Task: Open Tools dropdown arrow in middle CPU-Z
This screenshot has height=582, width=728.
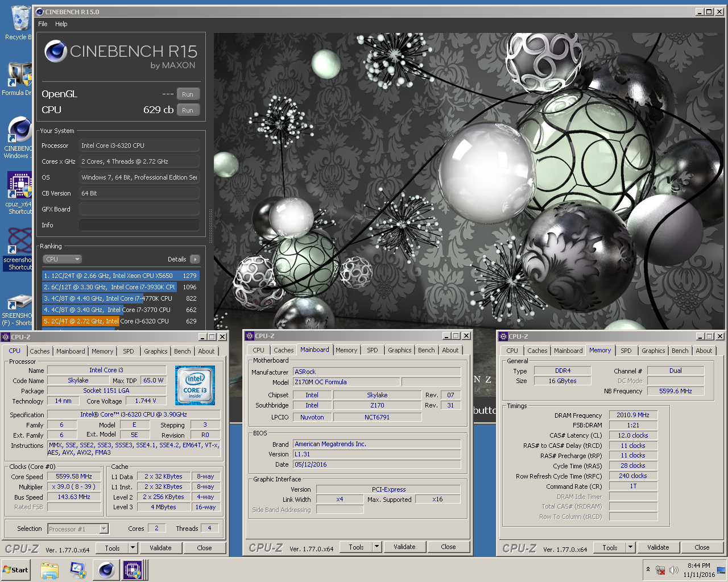Action: (377, 547)
